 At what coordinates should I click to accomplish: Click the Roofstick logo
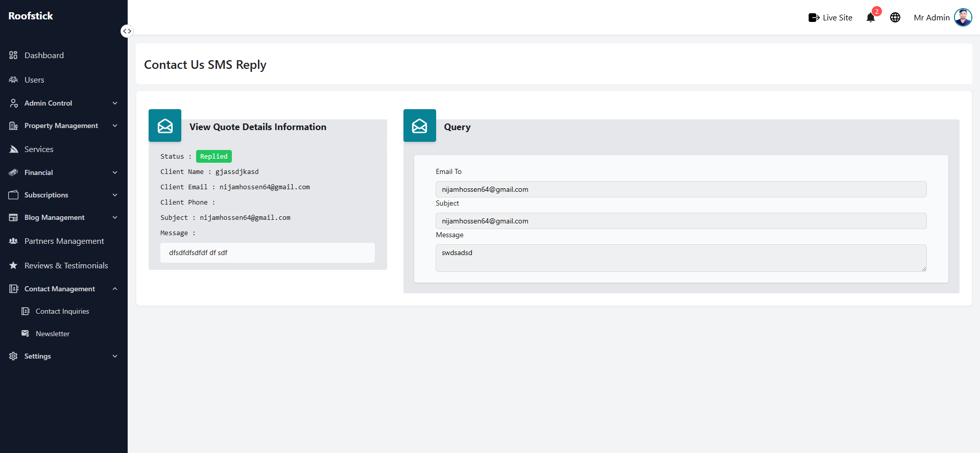click(31, 16)
